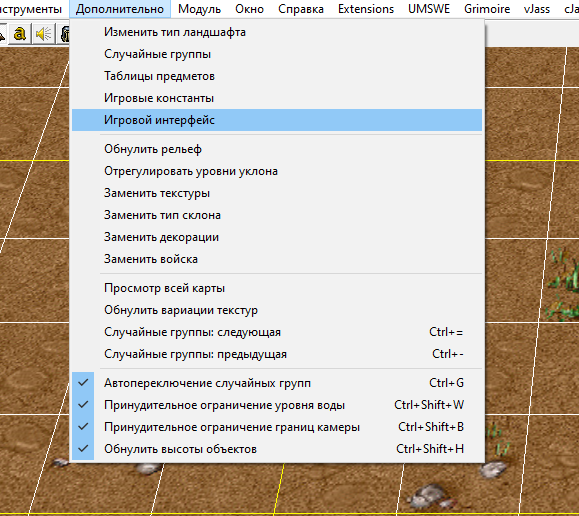Open the speaker sound icon

click(44, 34)
